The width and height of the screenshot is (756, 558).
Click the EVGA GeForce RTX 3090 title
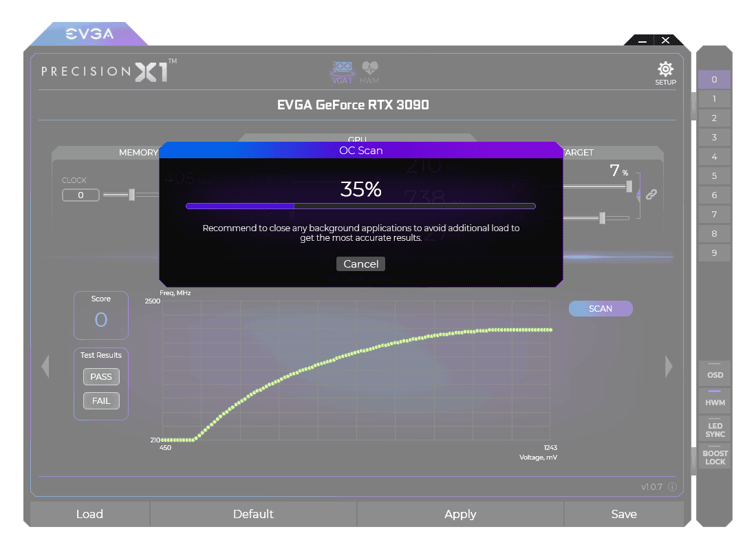[353, 105]
